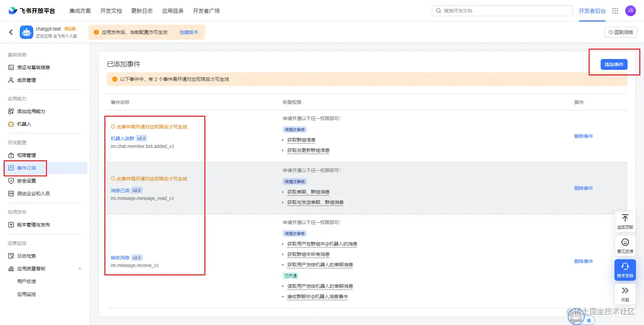
Task: Open 用户反馈 sub-item
Action: click(26, 281)
